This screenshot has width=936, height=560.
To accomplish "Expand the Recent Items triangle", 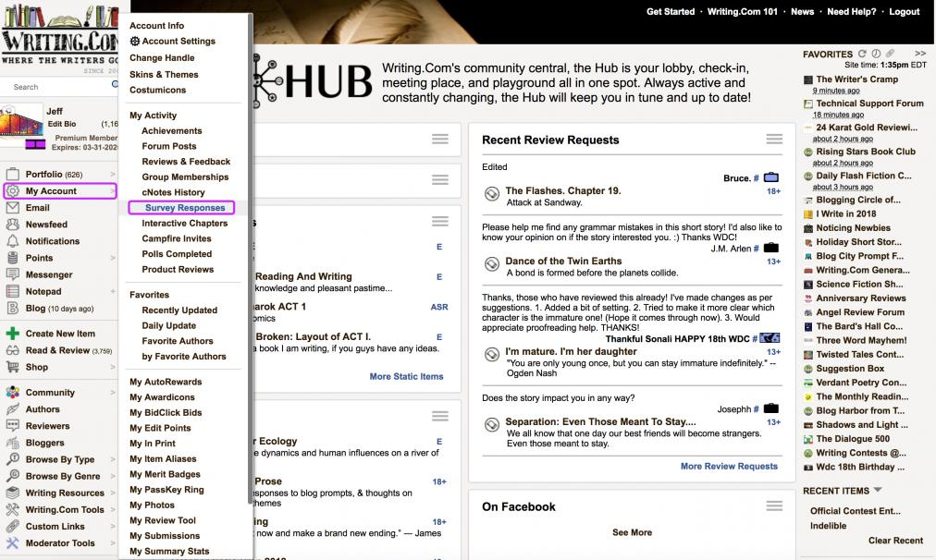I will coord(878,490).
